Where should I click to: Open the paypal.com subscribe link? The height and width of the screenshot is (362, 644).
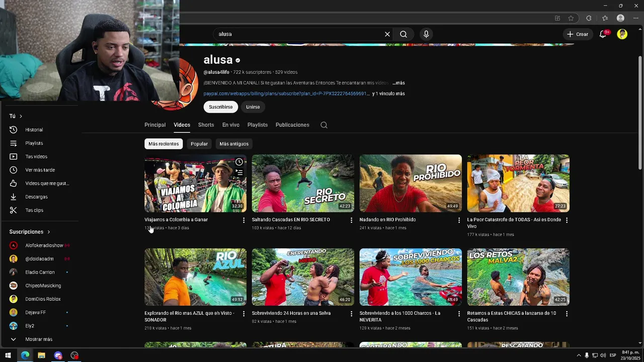(287, 94)
